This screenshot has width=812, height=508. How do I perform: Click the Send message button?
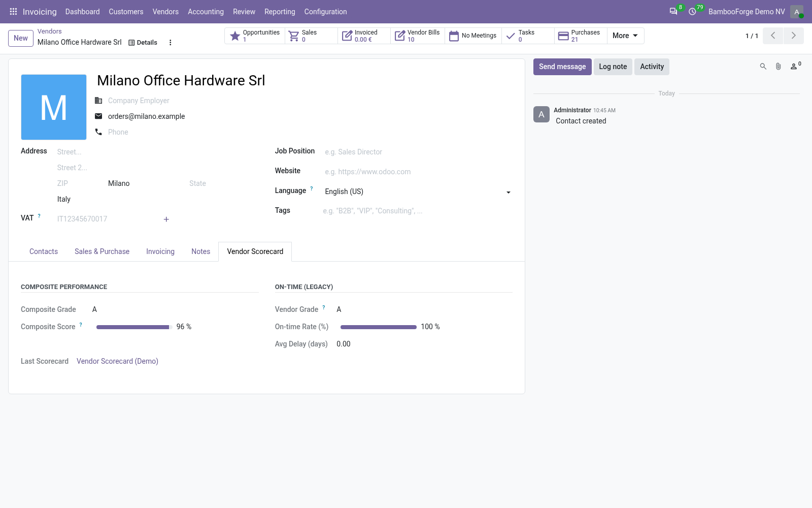point(562,67)
